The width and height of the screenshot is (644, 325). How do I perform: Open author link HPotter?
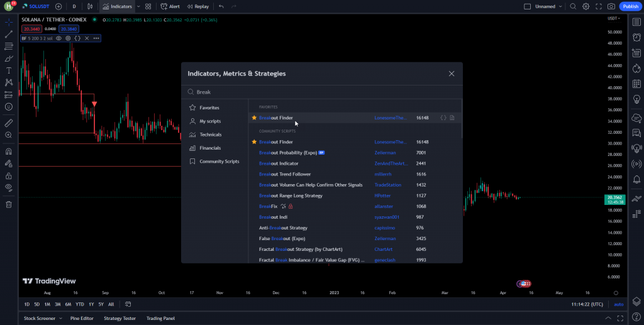(382, 196)
